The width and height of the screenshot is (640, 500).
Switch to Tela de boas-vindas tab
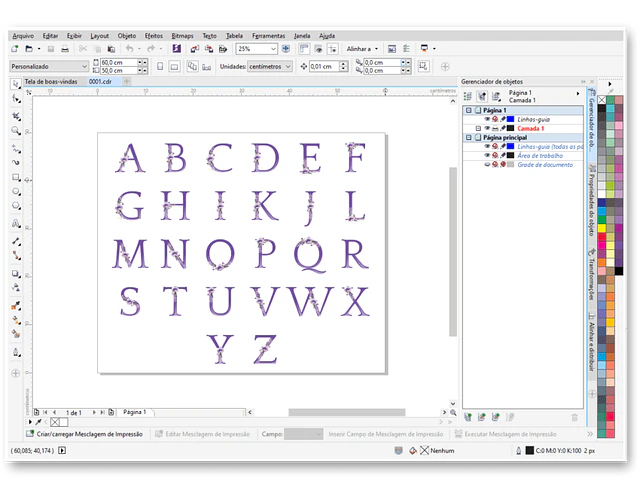tap(52, 82)
